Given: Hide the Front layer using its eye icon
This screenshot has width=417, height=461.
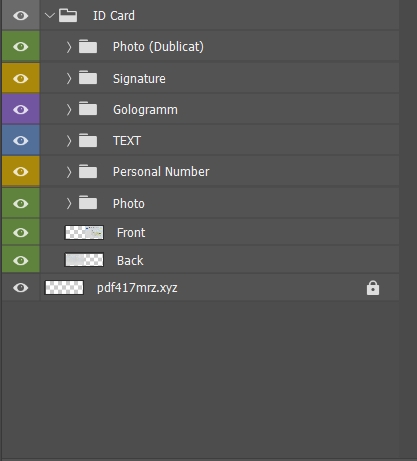Looking at the screenshot, I should [x=21, y=232].
